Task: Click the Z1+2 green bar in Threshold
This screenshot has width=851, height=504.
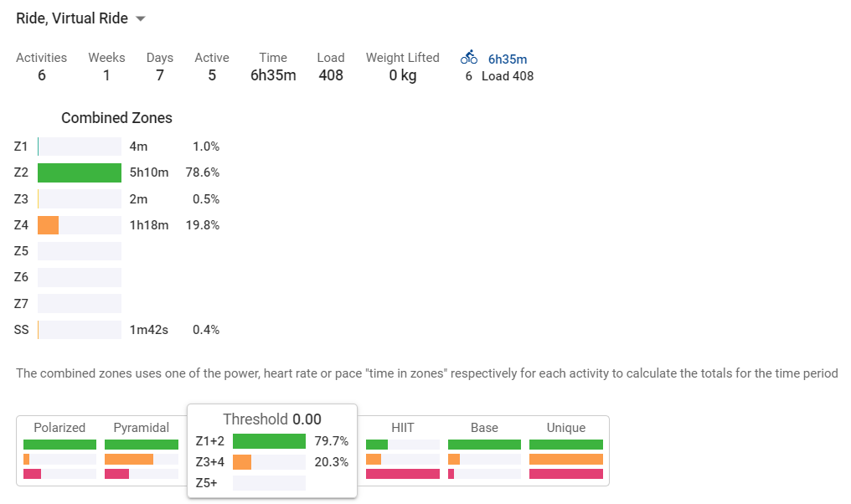Action: click(x=269, y=441)
